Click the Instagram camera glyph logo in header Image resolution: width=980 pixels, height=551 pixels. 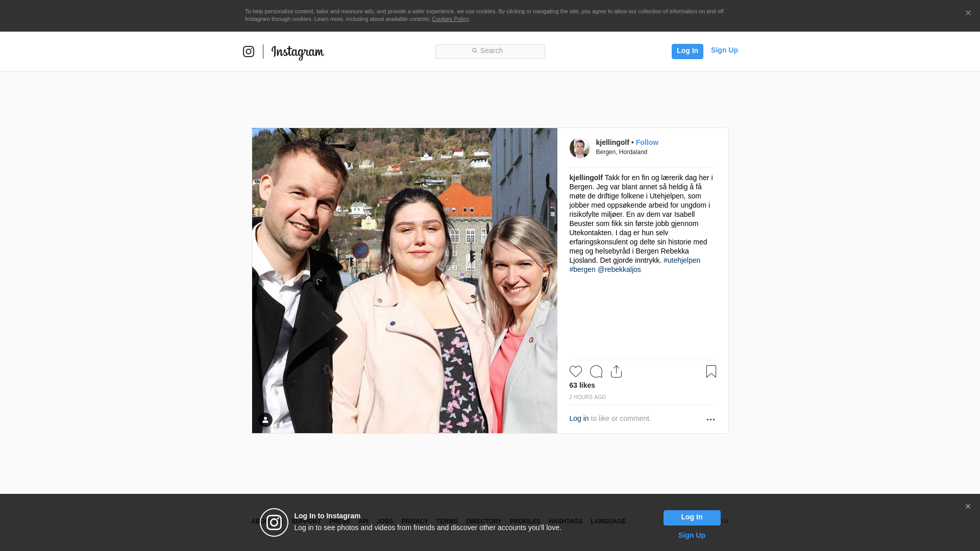click(249, 52)
